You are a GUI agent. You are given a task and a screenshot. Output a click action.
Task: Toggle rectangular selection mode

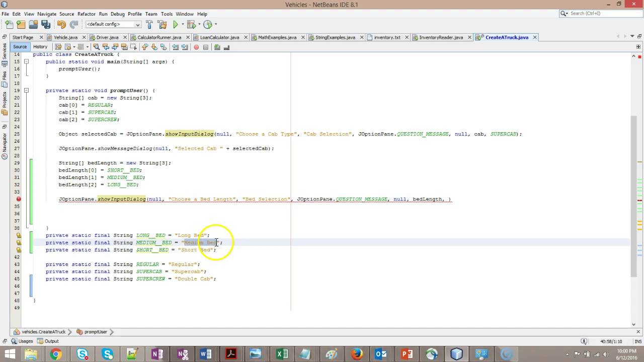coord(133,47)
